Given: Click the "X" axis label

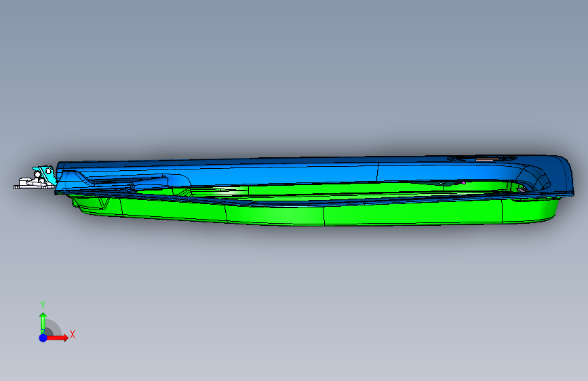Looking at the screenshot, I should (x=73, y=334).
